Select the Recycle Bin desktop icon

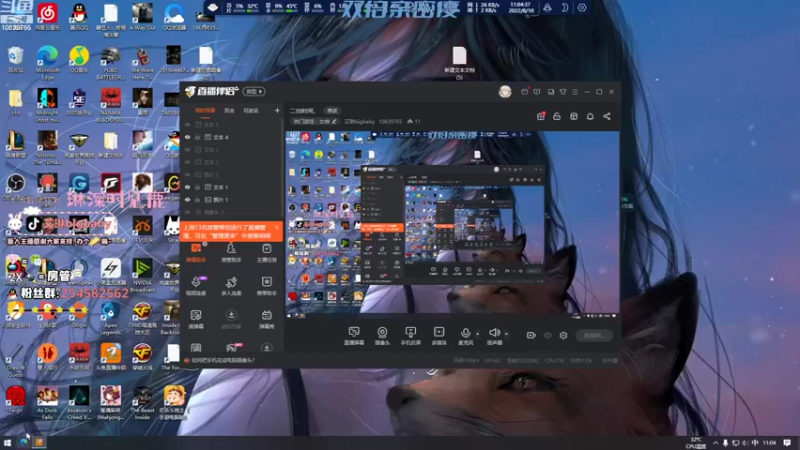click(x=15, y=59)
